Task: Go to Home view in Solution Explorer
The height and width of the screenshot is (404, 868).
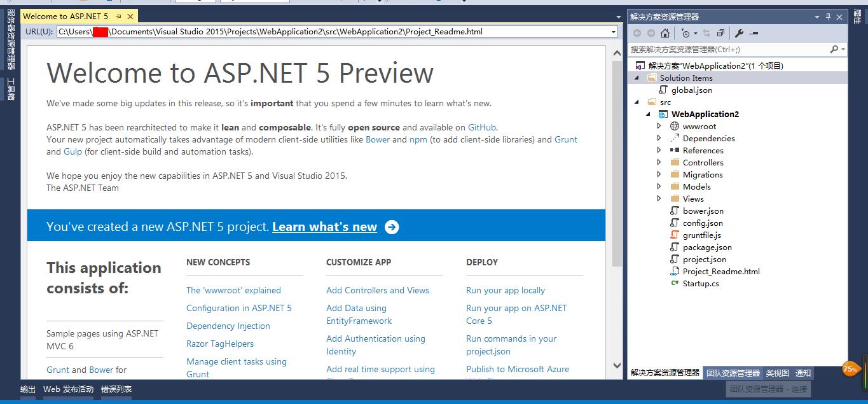Action: click(665, 33)
